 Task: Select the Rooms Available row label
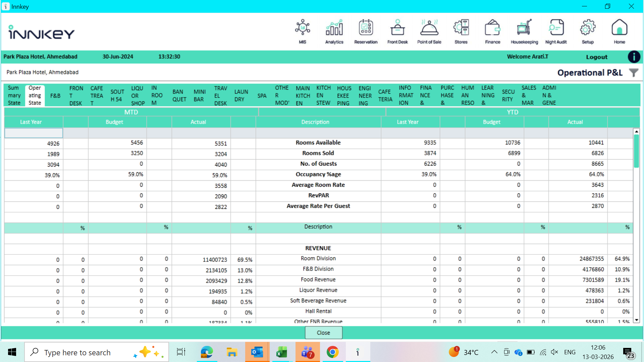318,142
